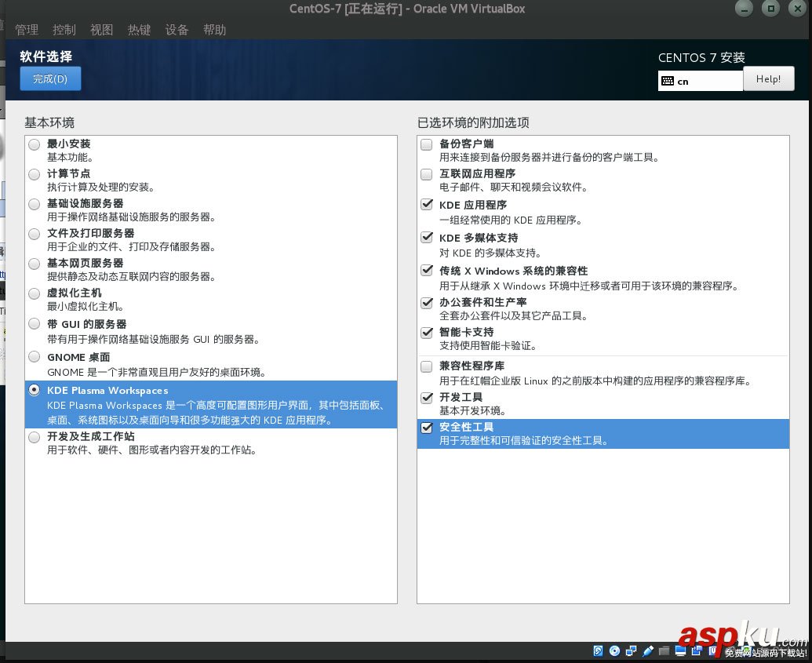
Task: Choose 虚拟化主机 as base environment
Action: click(34, 292)
